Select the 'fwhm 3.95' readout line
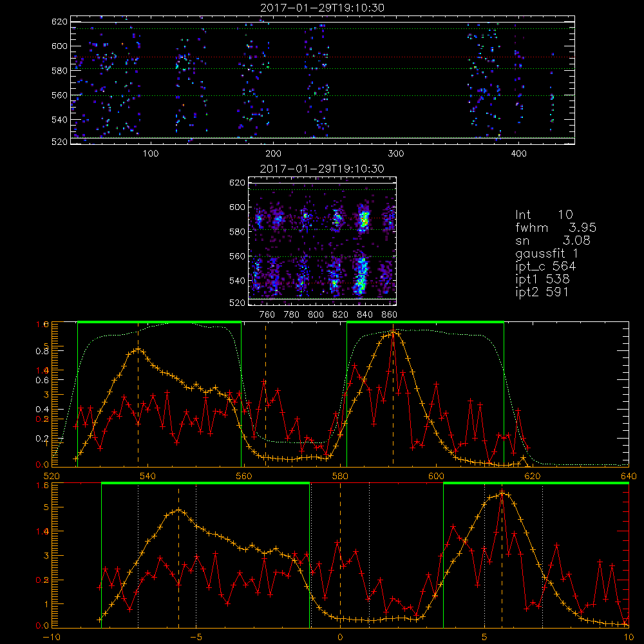Screen dimensions: 644x644 click(x=556, y=228)
